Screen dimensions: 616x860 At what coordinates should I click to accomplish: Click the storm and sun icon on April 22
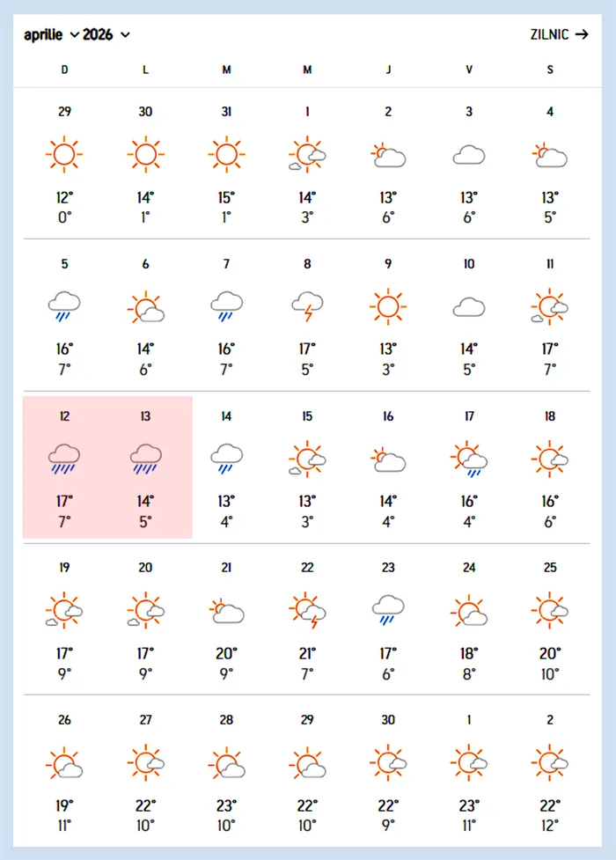click(x=307, y=611)
